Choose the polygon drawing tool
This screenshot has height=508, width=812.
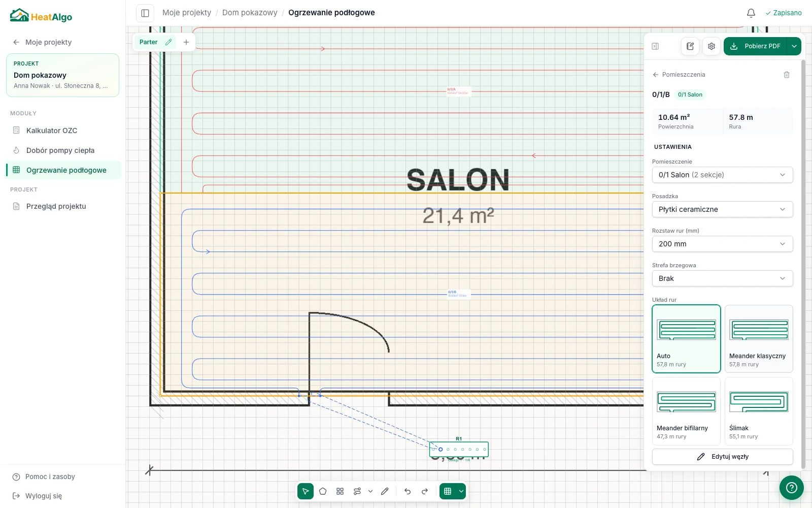pos(323,491)
